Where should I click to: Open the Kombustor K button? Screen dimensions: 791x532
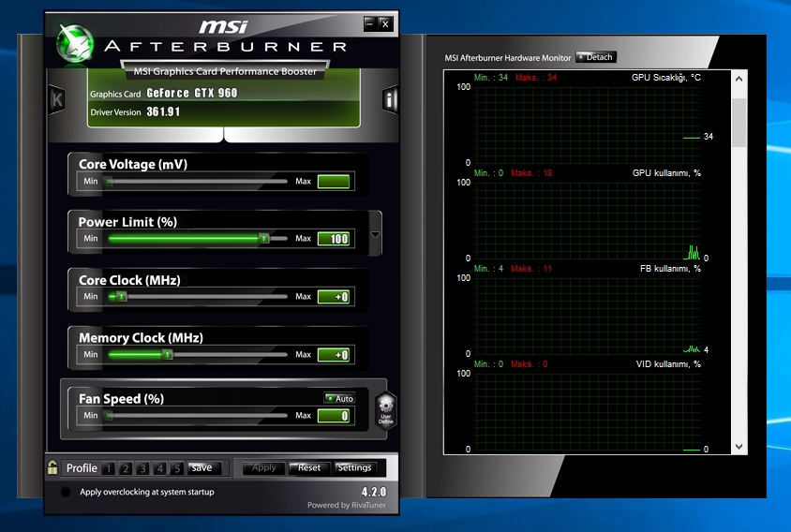[56, 99]
